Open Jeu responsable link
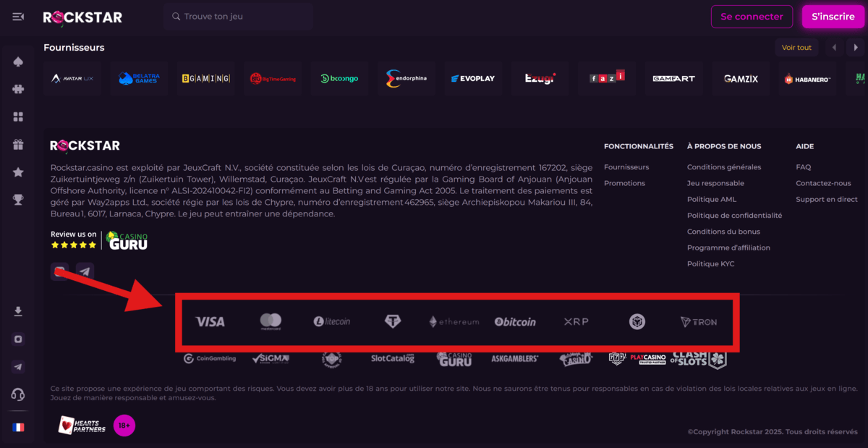 [x=715, y=183]
